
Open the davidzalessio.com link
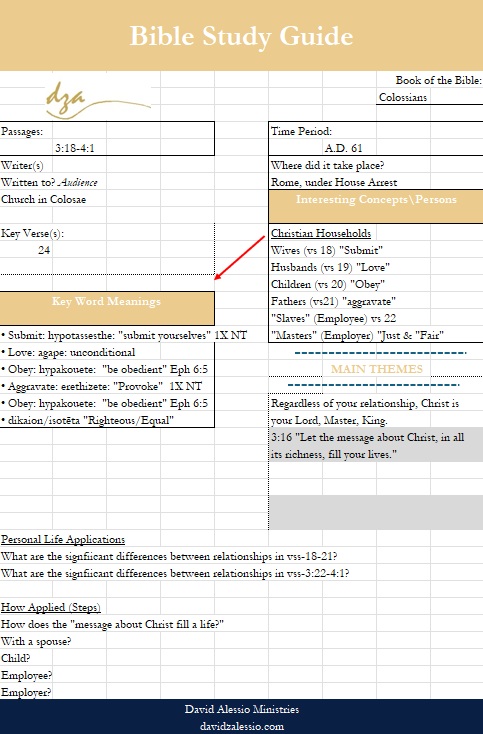(242, 727)
